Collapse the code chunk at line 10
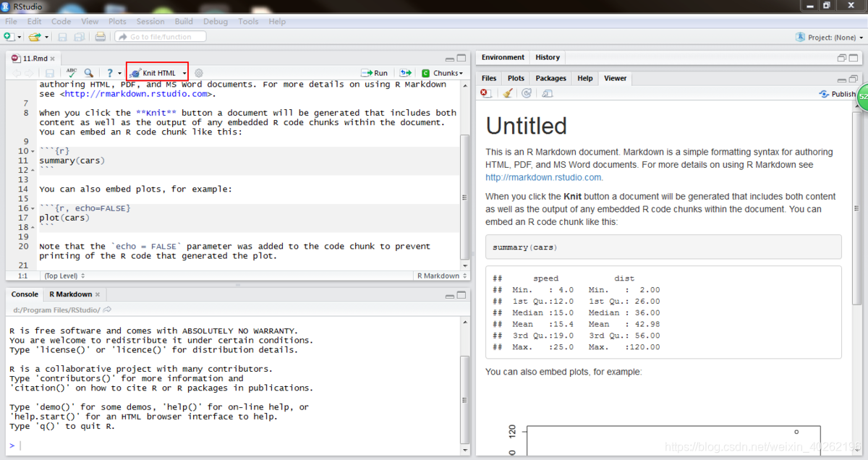Screen dimensions: 868x460 click(x=33, y=151)
